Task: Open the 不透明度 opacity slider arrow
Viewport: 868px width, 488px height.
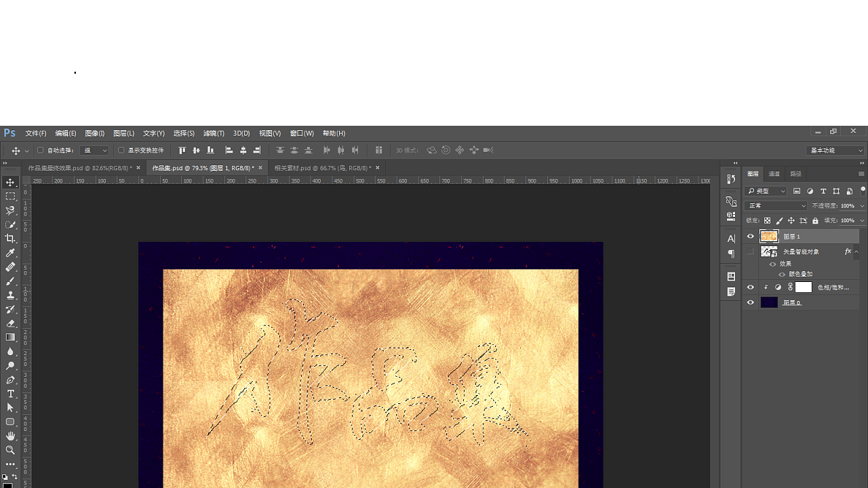Action: [x=862, y=206]
